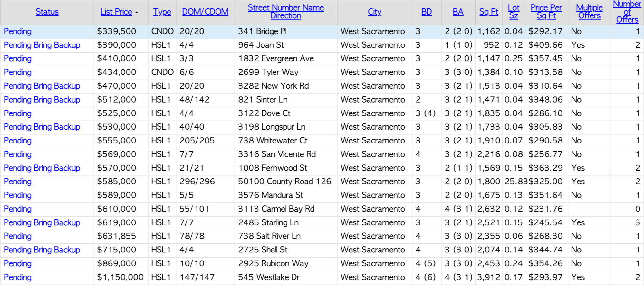The image size is (644, 286).
Task: Select address 1832 Evergreen Ave
Action: [x=276, y=58]
